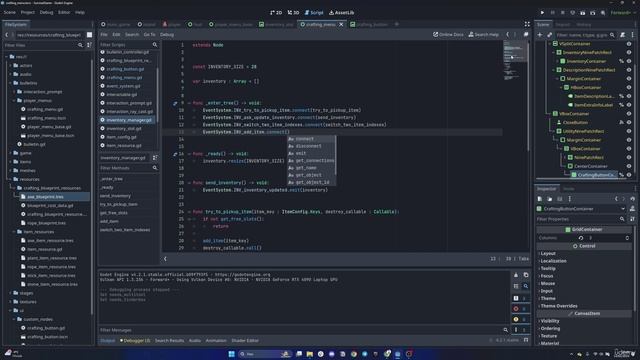Toggle alphabetical sorting of the methods list
This screenshot has height=360, width=640.
[155, 158]
